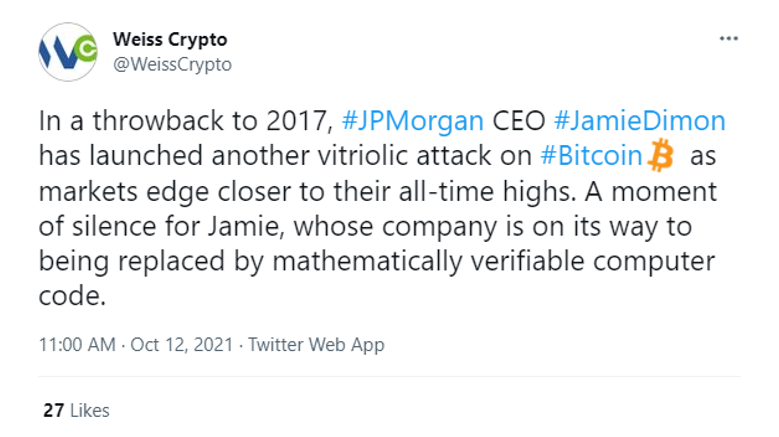Click the Oct 12, 2021 date
Viewport: 779px width, 437px height.
pos(181,344)
